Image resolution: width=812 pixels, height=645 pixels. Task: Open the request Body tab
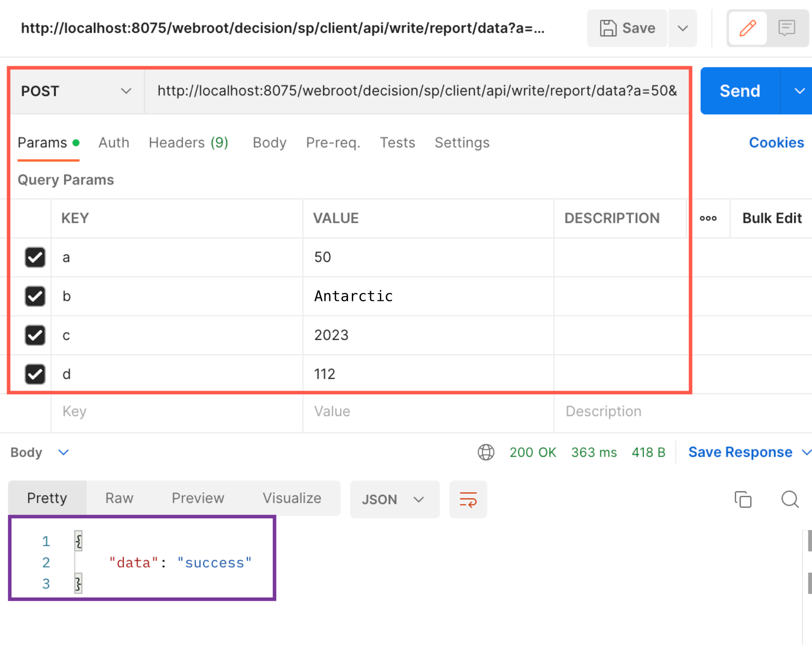269,143
